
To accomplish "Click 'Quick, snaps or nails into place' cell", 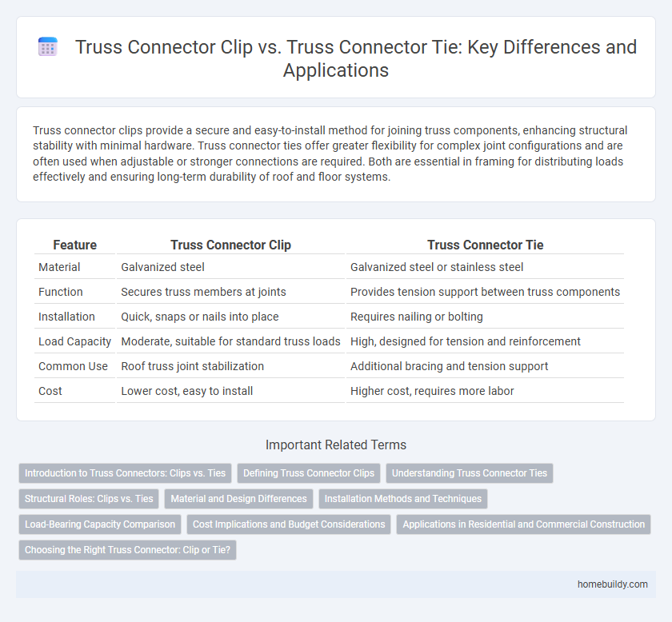I will 230,317.
